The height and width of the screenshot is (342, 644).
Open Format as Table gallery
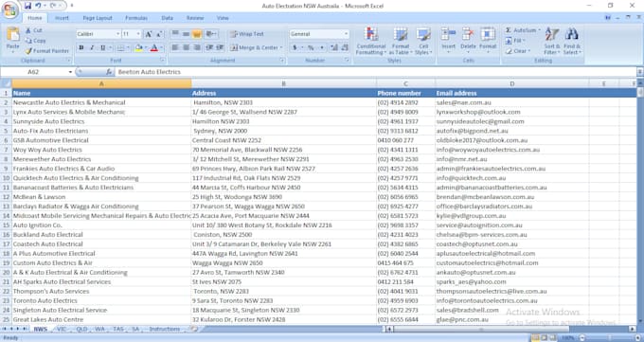pyautogui.click(x=401, y=41)
